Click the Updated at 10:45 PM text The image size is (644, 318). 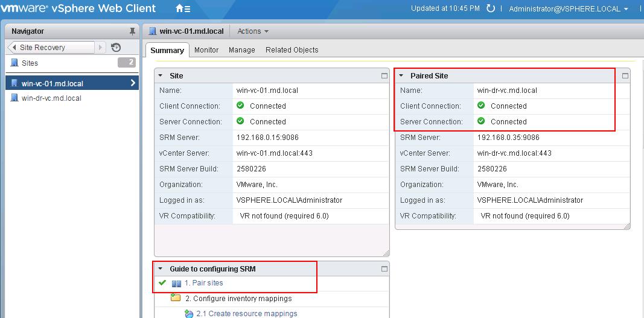[445, 8]
